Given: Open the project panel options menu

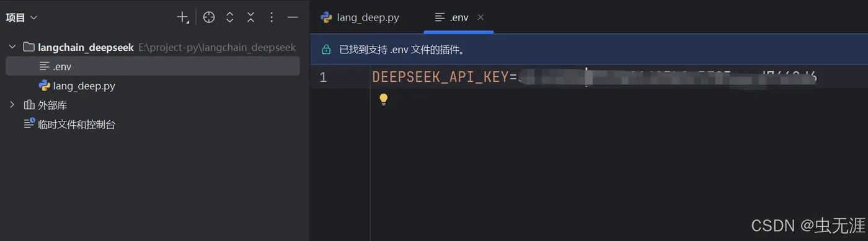Looking at the screenshot, I should 272,17.
